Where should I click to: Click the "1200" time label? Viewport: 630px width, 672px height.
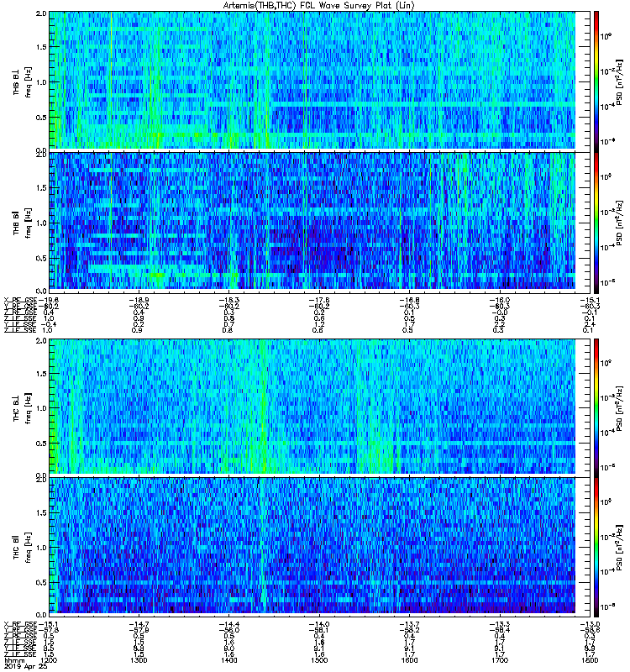click(48, 660)
